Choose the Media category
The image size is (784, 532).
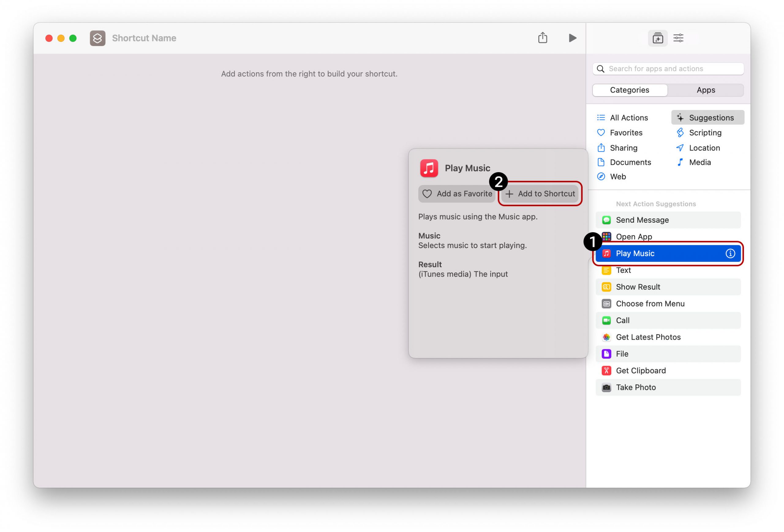click(700, 162)
